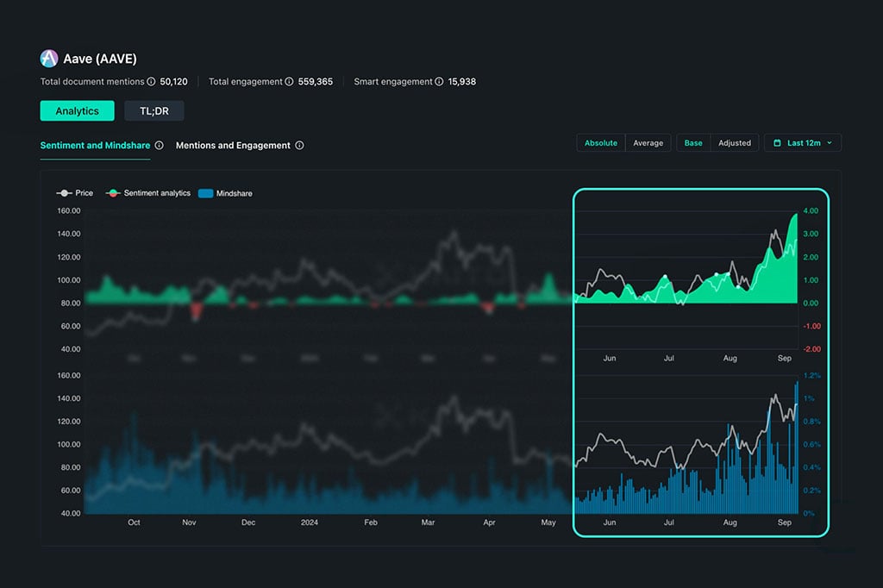The height and width of the screenshot is (588, 883).
Task: Click the Dec label on the time axis
Action: 248,522
